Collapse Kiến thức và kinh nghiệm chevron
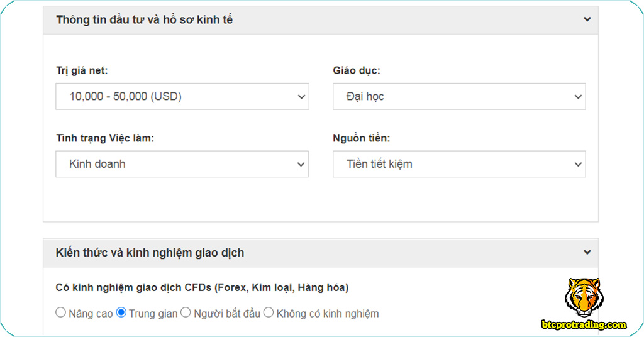644x337 pixels. pyautogui.click(x=587, y=253)
